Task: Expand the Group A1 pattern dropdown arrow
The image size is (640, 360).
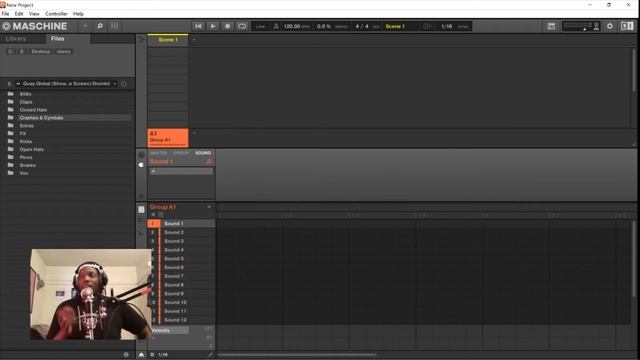Action: [209, 207]
